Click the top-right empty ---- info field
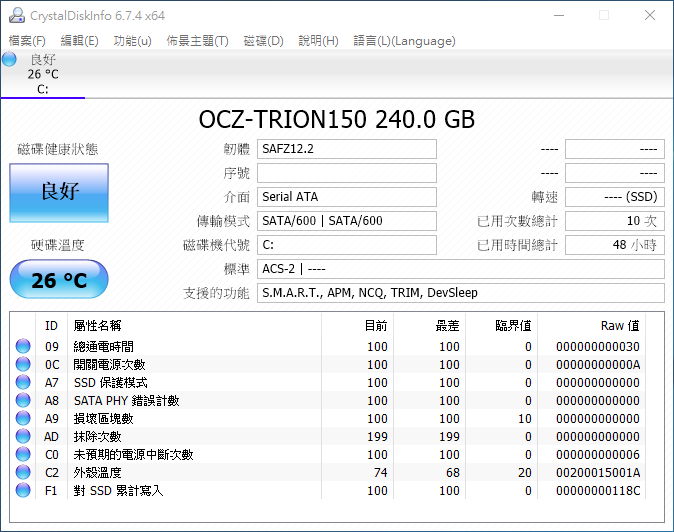The width and height of the screenshot is (674, 532). click(615, 149)
